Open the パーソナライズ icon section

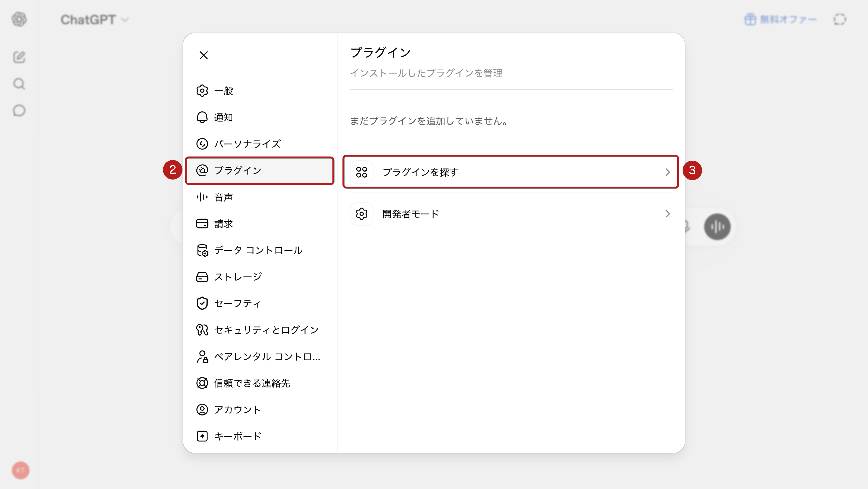click(202, 144)
